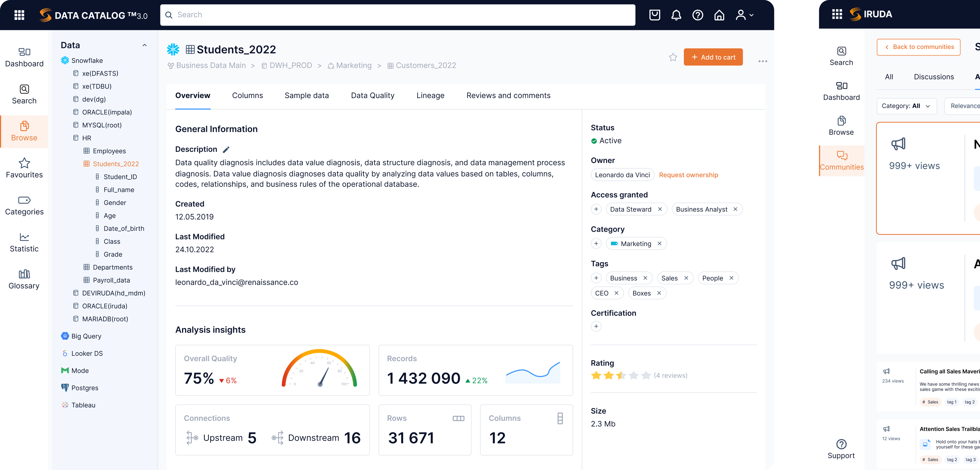Click the fourth rating star

tap(633, 375)
